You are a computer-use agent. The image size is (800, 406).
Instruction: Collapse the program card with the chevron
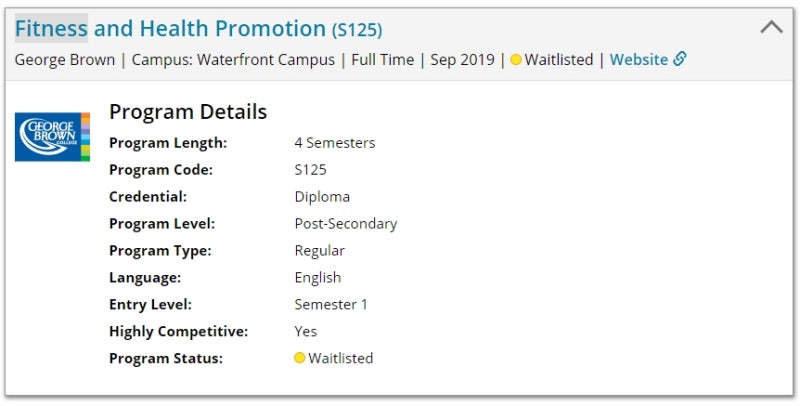(771, 28)
